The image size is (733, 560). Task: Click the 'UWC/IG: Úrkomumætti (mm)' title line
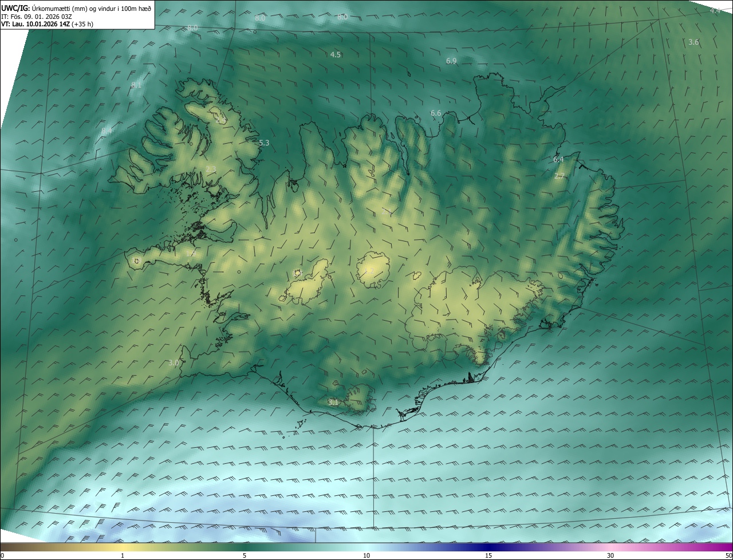point(76,8)
